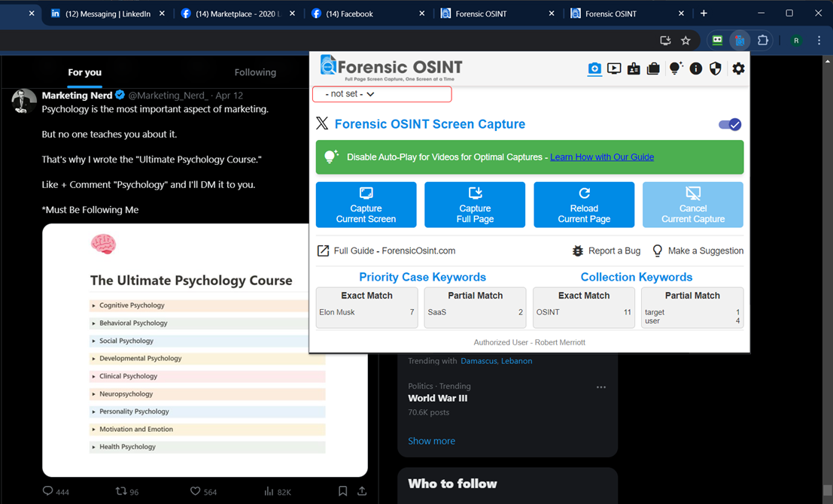Reply to the Marketing Nerd post (444)

(x=56, y=492)
